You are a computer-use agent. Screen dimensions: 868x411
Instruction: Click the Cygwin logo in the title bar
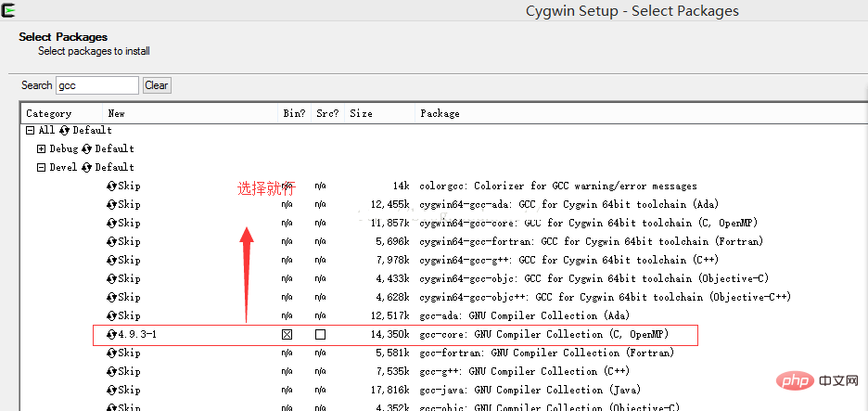click(x=7, y=10)
